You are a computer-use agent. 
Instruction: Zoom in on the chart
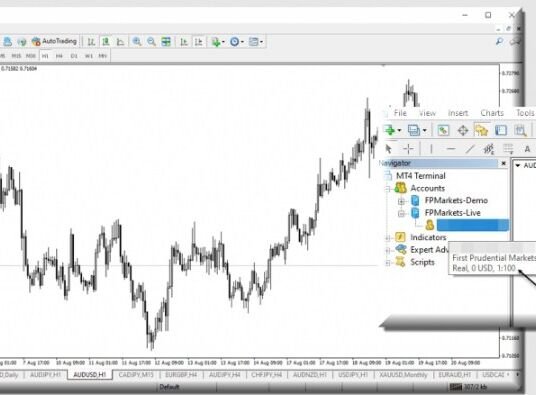(137, 42)
